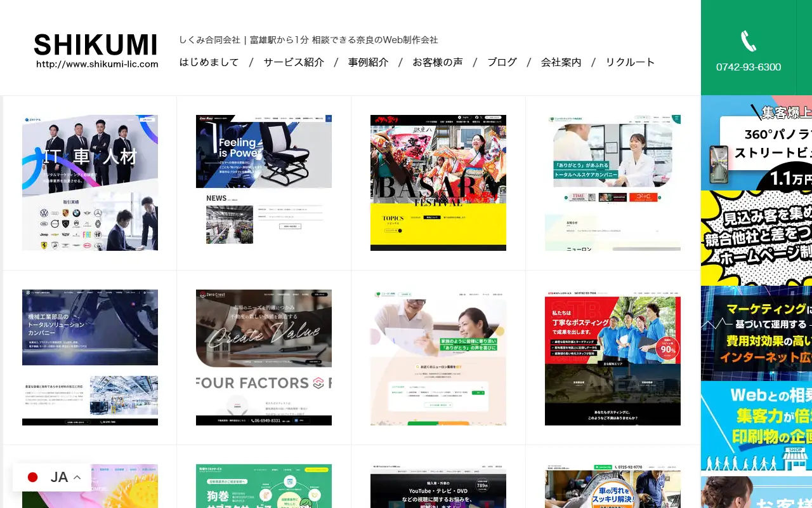
Task: Click the Japan flag icon
Action: pos(33,478)
